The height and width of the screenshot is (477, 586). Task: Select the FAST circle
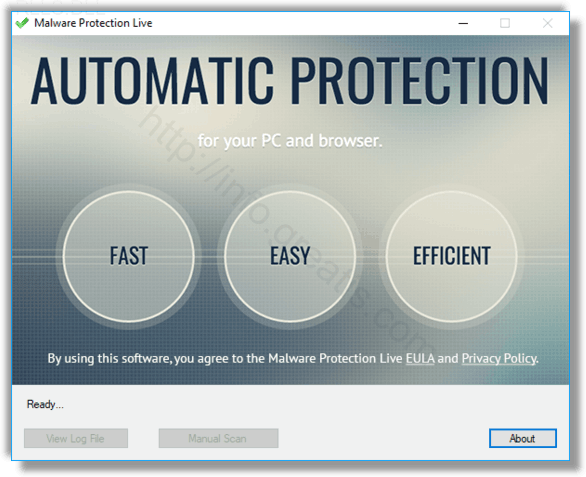click(x=129, y=256)
